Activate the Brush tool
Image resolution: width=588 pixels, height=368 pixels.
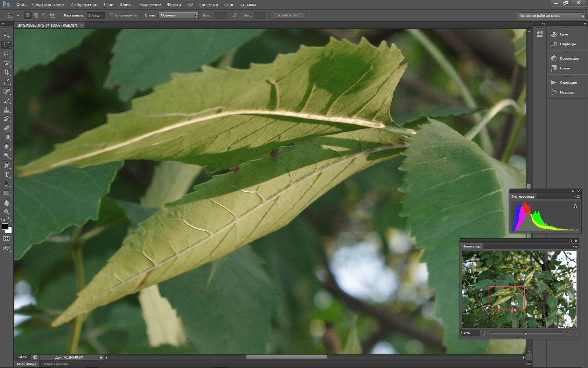7,101
